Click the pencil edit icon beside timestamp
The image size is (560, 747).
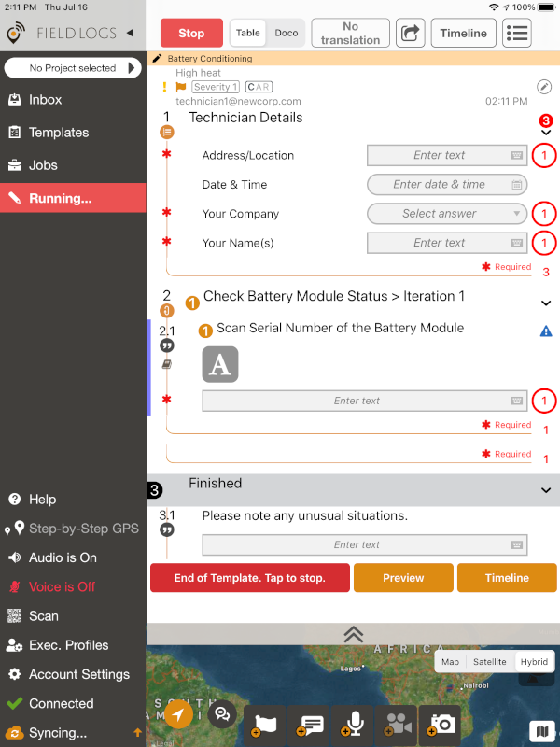tap(544, 87)
